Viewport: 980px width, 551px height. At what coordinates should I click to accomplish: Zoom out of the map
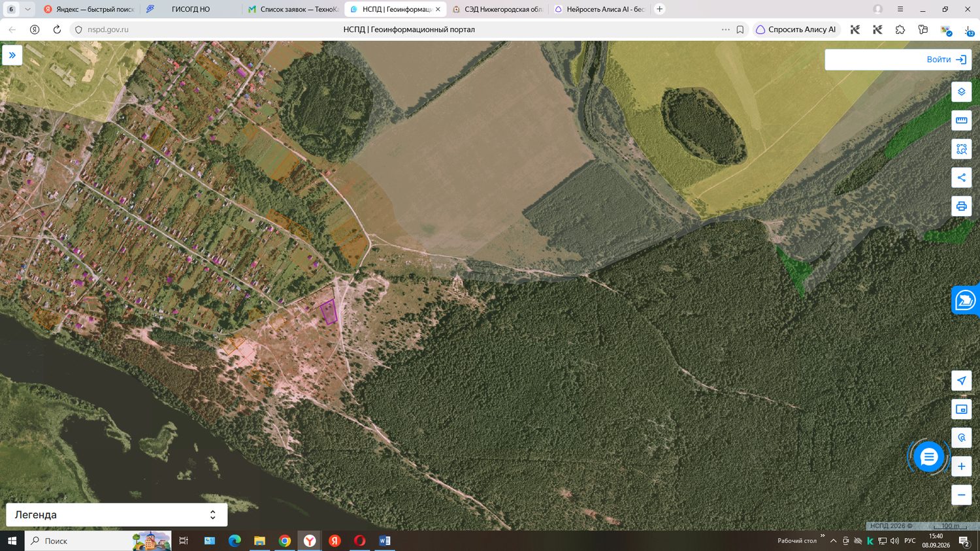point(961,495)
